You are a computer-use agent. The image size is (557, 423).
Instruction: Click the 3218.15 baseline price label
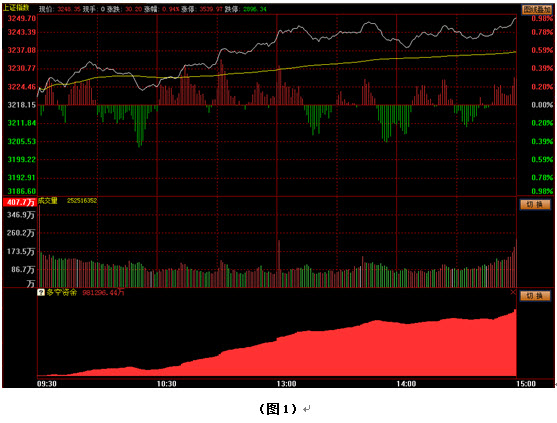coord(22,105)
